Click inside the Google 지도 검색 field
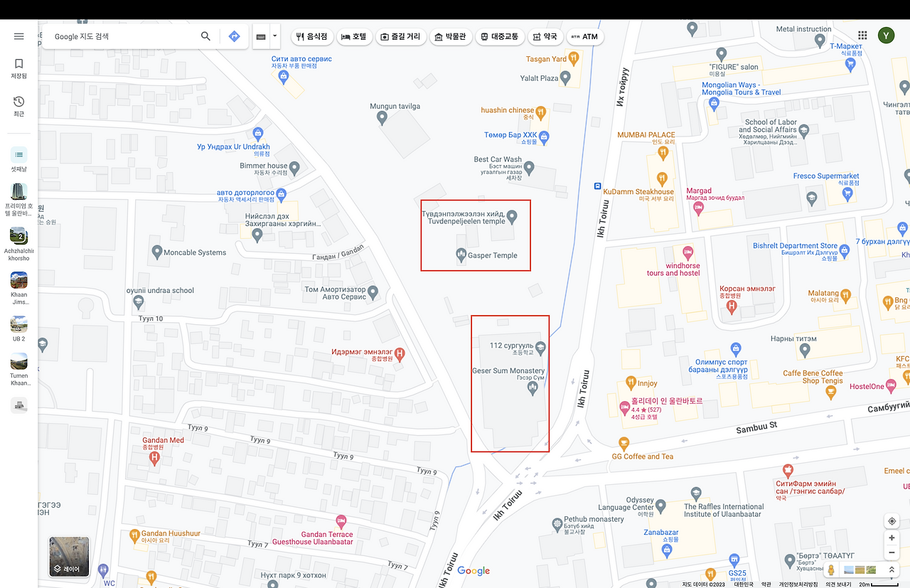The width and height of the screenshot is (910, 588). 121,36
